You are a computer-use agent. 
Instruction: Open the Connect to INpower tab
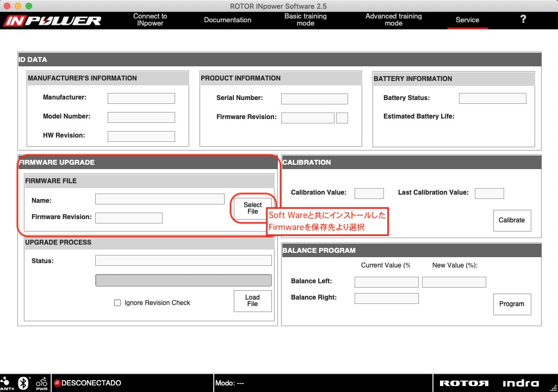[x=150, y=20]
